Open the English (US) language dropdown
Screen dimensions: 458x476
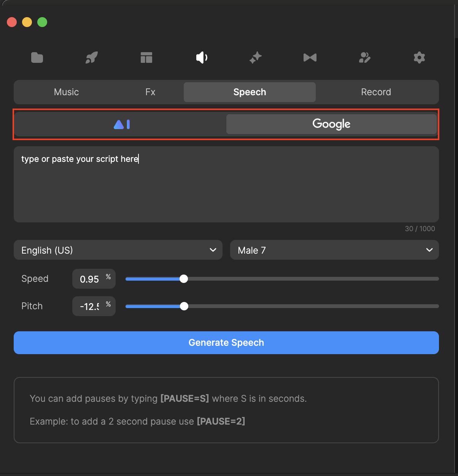point(118,250)
